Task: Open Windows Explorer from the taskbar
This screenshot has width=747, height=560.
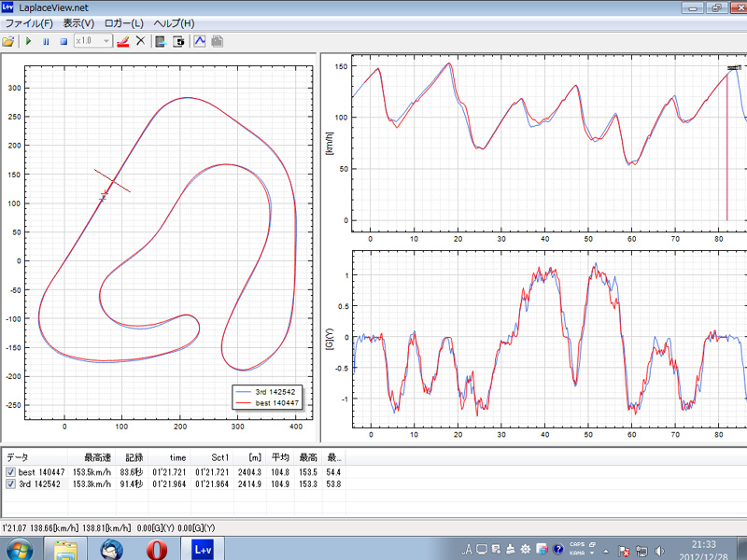Action: [65, 550]
